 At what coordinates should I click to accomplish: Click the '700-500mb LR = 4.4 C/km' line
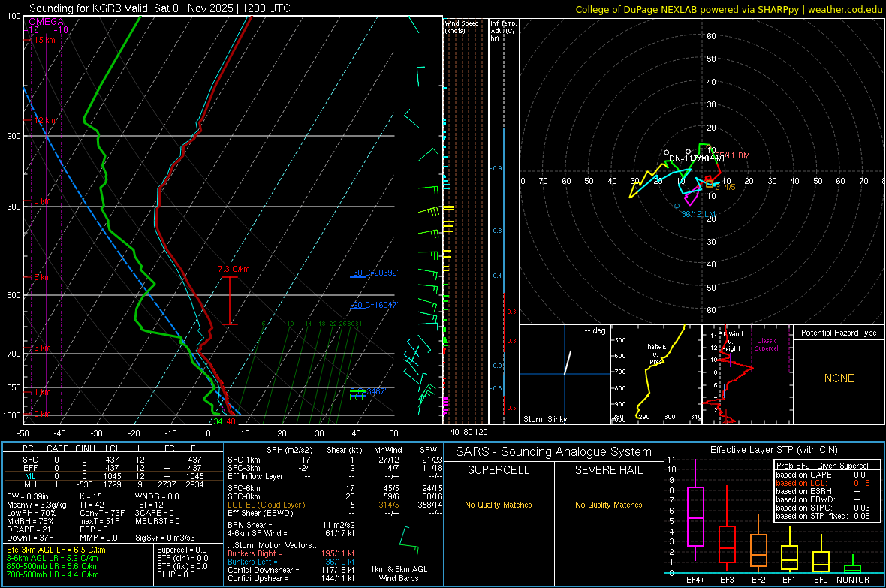(x=53, y=574)
